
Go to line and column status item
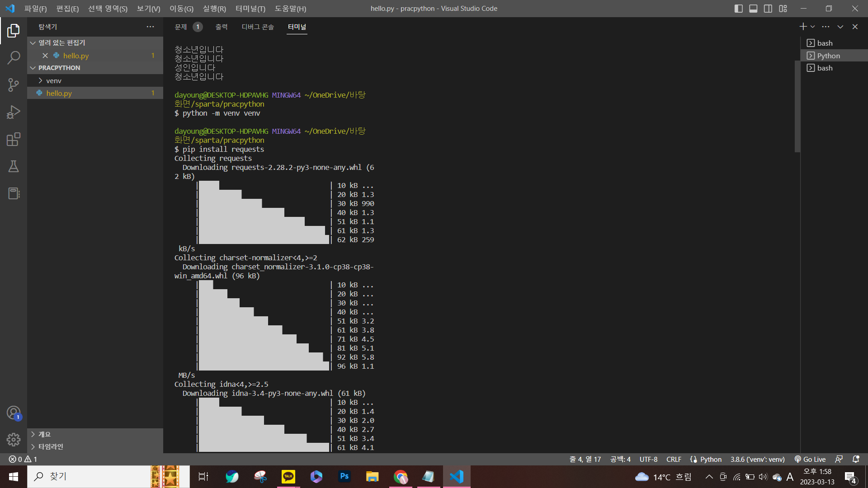(x=585, y=459)
